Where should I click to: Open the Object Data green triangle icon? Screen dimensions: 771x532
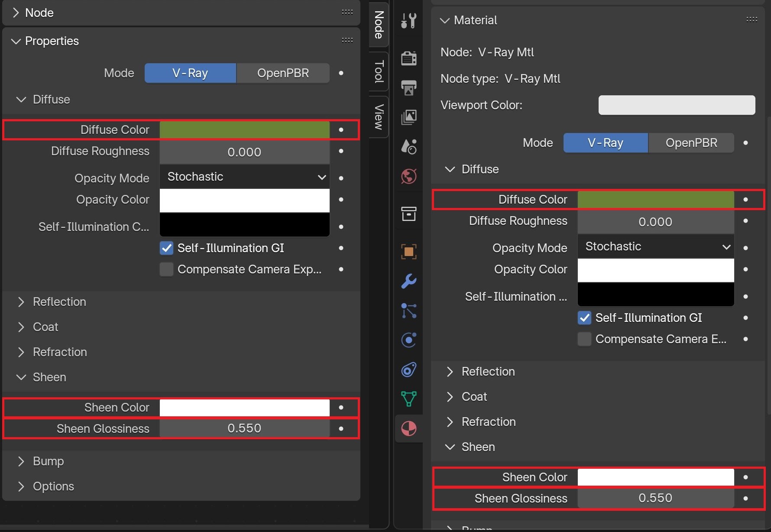[408, 399]
